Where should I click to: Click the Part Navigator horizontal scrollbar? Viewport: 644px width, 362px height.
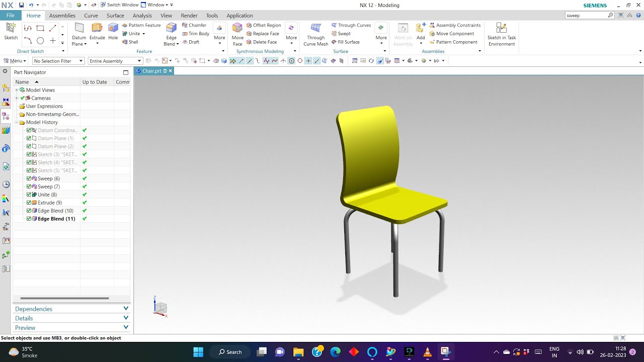(x=64, y=298)
